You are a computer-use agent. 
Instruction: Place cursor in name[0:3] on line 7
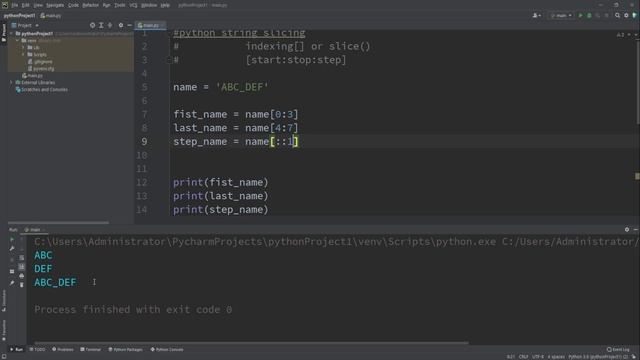click(x=271, y=114)
